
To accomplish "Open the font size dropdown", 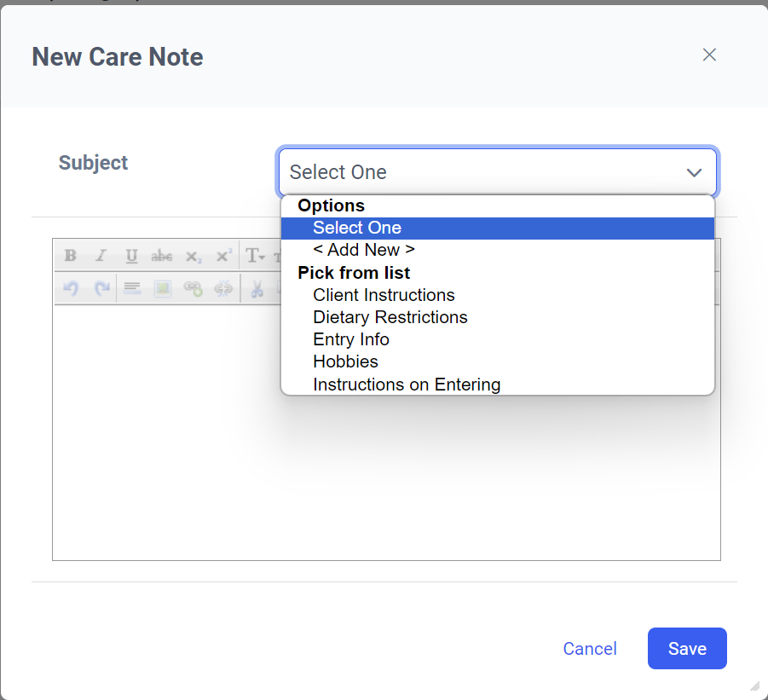I will click(x=255, y=255).
